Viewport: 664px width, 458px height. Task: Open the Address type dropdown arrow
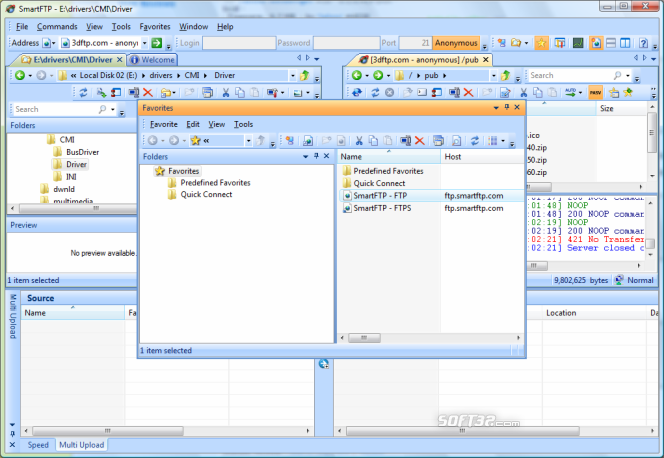pyautogui.click(x=53, y=43)
